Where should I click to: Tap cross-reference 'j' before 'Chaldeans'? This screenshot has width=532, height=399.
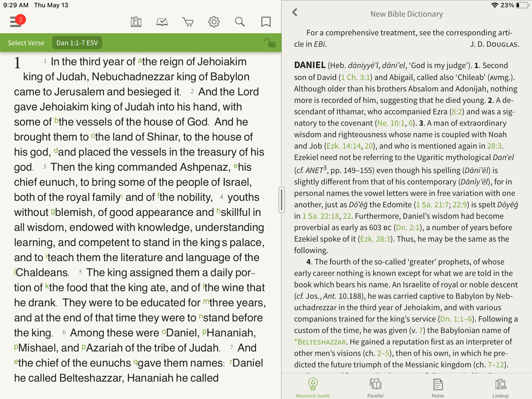(15, 271)
